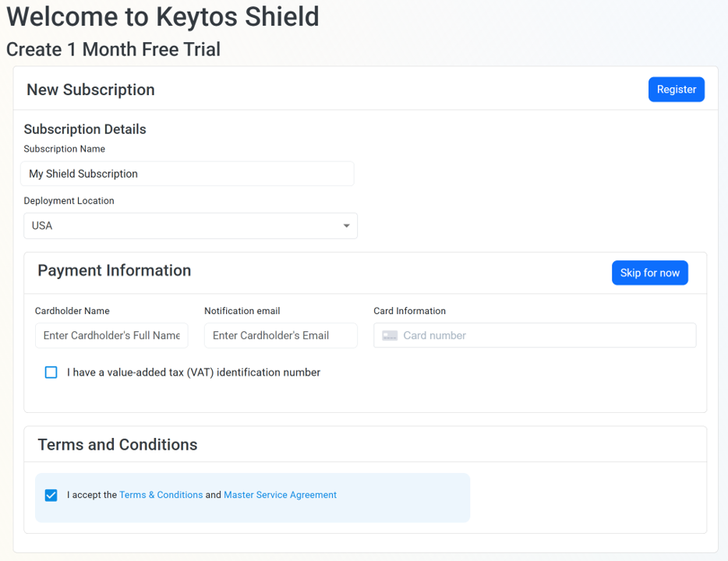
Task: Tick the VAT identification number checkbox
Action: 51,372
